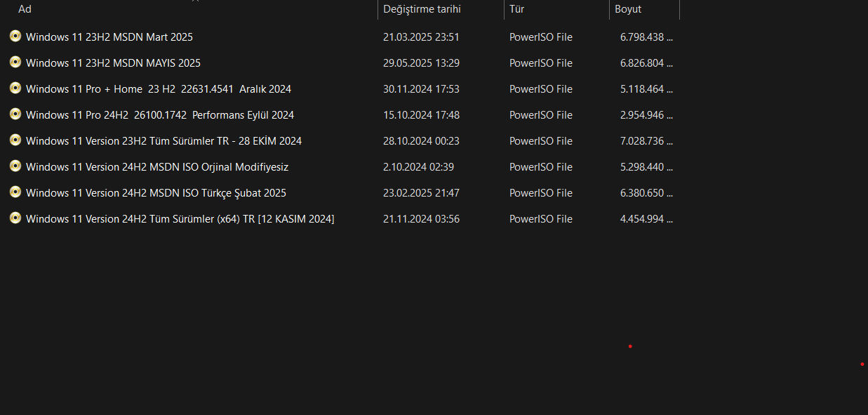Screen dimensions: 868x415
Task: Sort by the Tür column header
Action: tap(516, 9)
